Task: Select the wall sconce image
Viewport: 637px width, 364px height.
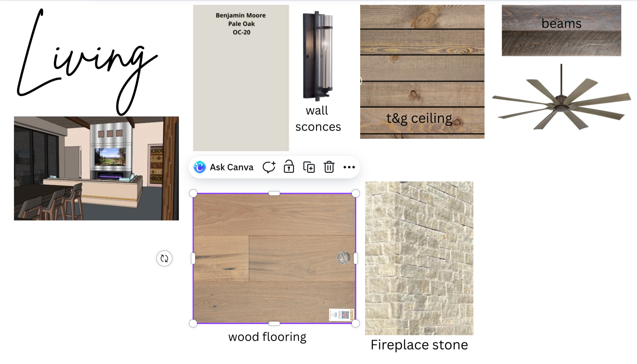Action: click(318, 56)
